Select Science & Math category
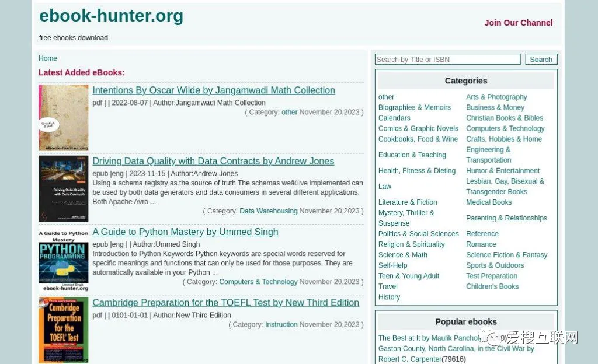Viewport: 598px width, 364px height. pyautogui.click(x=403, y=255)
